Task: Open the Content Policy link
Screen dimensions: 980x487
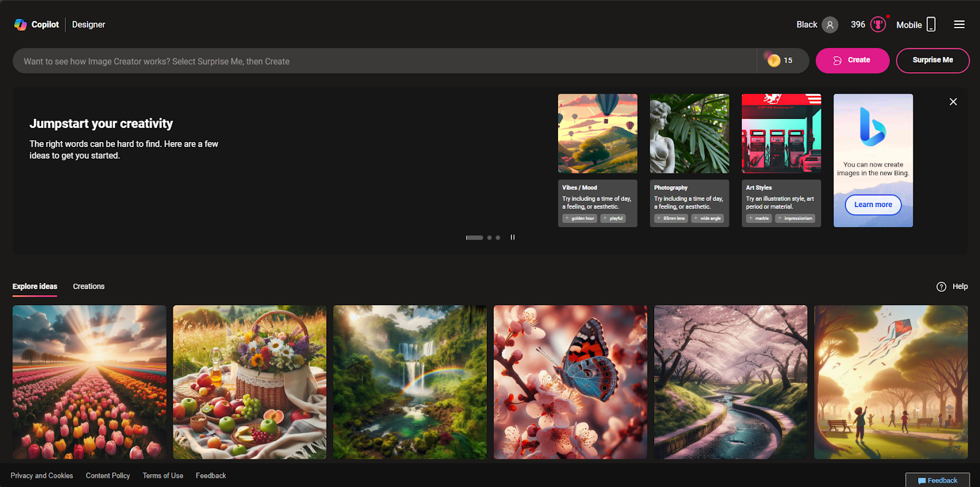Action: (x=108, y=476)
